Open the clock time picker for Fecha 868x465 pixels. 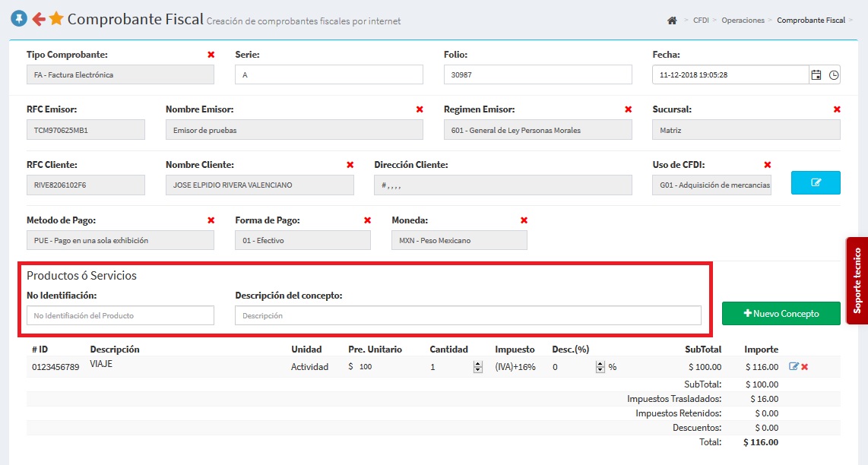pyautogui.click(x=834, y=75)
